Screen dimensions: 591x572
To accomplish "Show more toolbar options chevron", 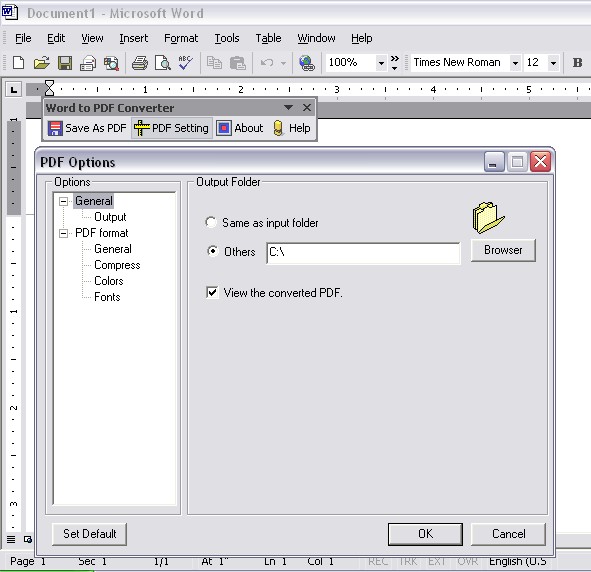I will [x=395, y=63].
